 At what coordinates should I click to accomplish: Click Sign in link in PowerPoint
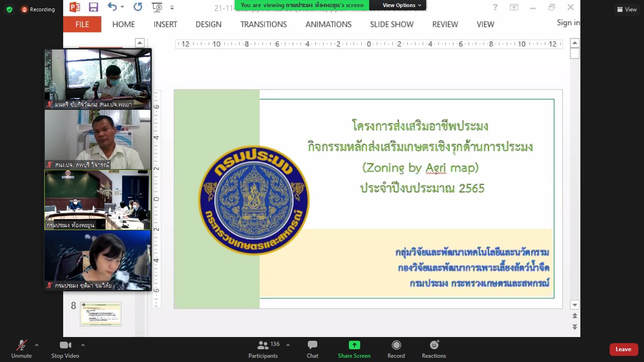click(x=568, y=23)
